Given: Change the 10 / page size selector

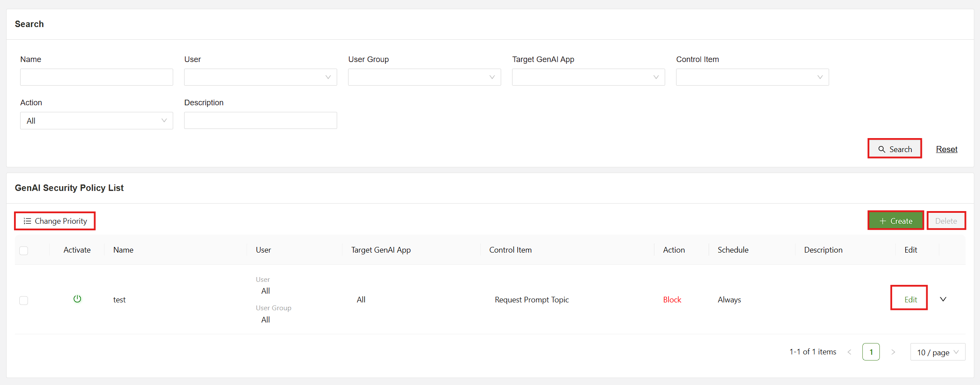Looking at the screenshot, I should click(937, 352).
